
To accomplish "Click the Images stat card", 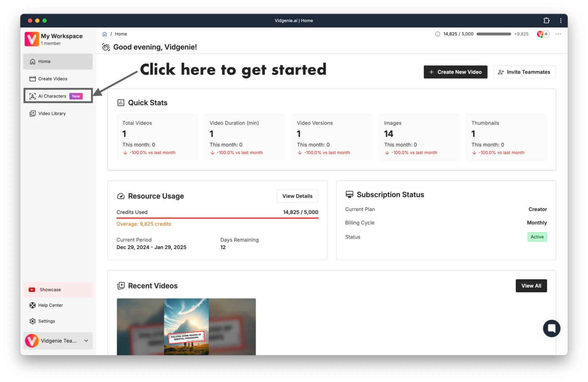I will 419,137.
